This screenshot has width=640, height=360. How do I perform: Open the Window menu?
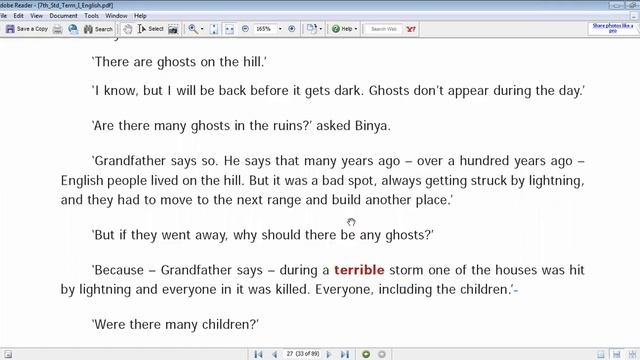pyautogui.click(x=116, y=16)
